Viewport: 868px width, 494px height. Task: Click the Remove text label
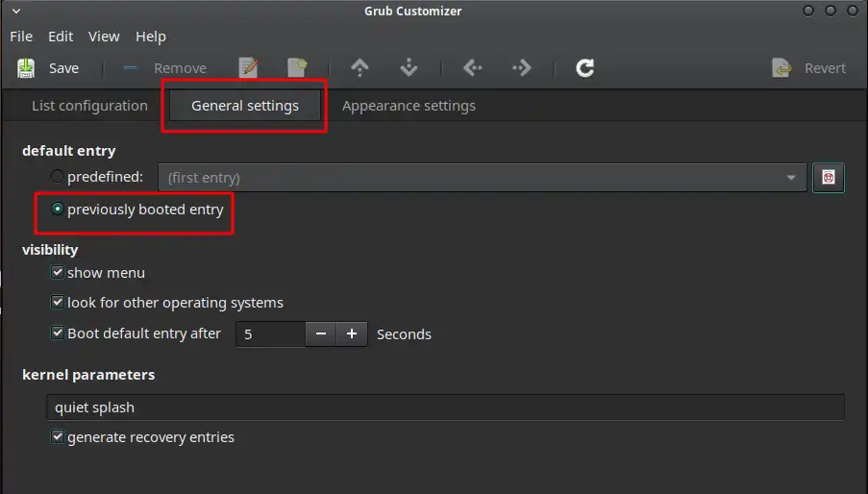click(x=180, y=68)
